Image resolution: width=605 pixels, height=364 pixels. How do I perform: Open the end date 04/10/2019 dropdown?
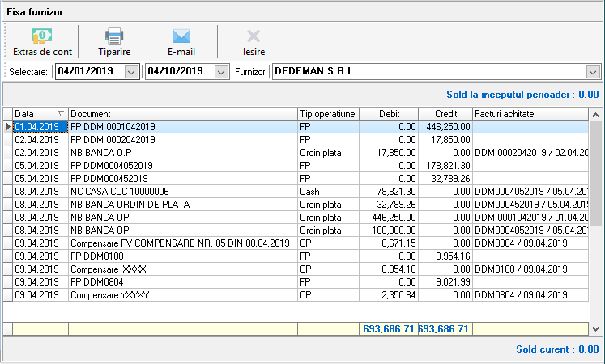pos(221,72)
